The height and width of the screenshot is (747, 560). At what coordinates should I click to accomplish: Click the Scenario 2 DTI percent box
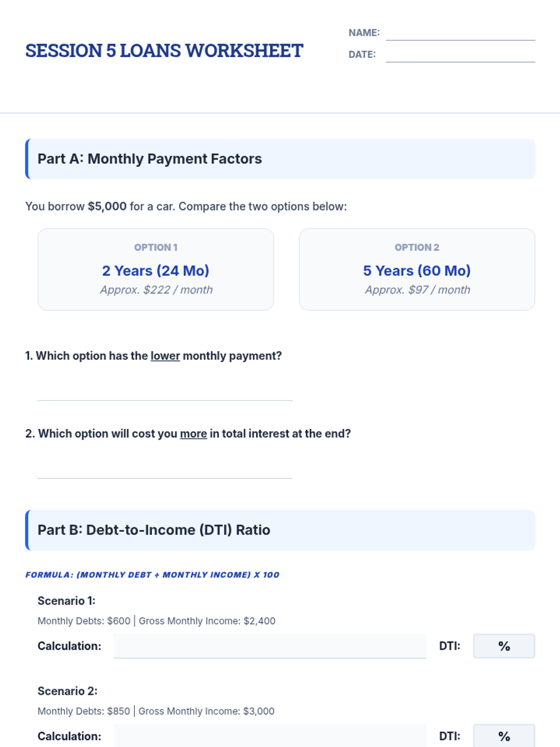504,736
